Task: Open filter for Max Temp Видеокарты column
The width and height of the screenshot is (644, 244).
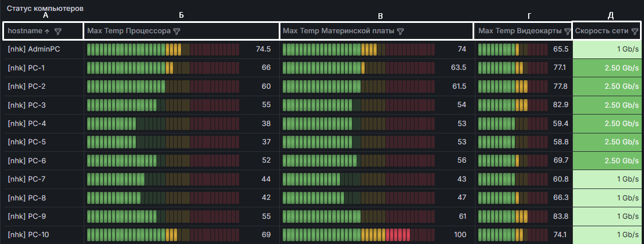Action: click(568, 31)
